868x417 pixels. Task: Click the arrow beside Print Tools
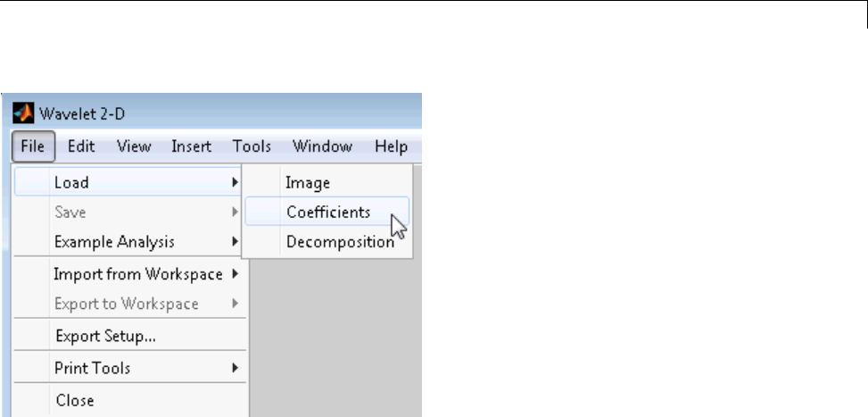[x=236, y=368]
